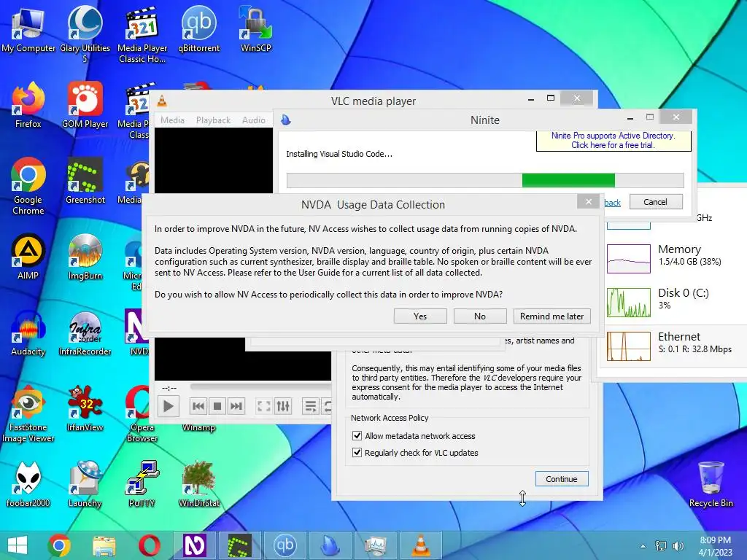Open File Explorer from taskbar
The image size is (747, 560).
click(x=104, y=545)
